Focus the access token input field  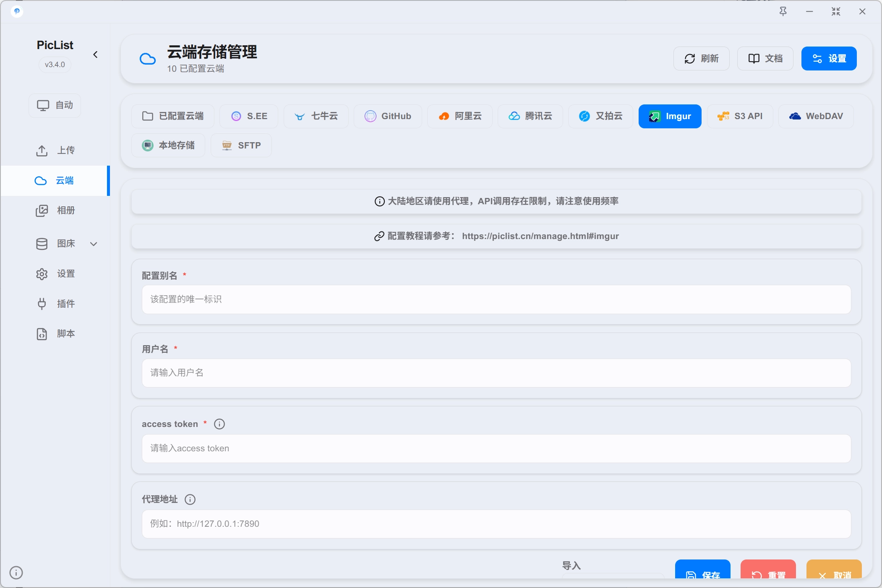pyautogui.click(x=496, y=448)
